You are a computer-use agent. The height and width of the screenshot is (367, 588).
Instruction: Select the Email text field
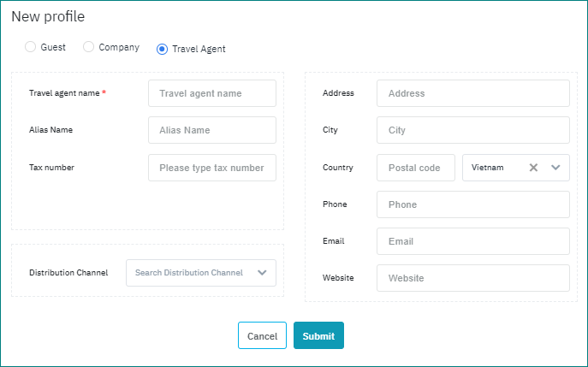coord(472,241)
